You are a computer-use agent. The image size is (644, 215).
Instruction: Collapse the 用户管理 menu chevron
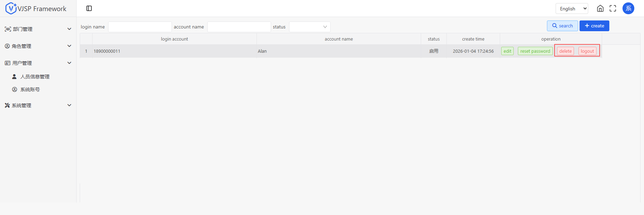click(69, 63)
